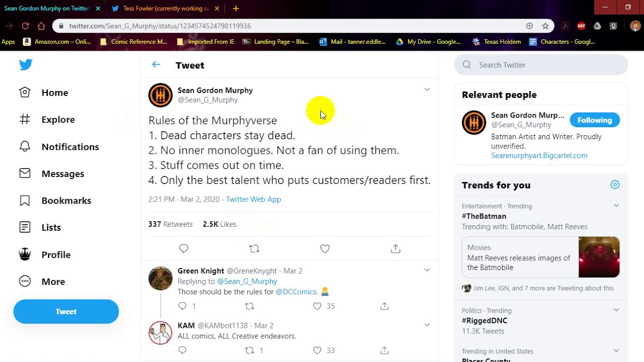Reload the page in the browser
Image resolution: width=644 pixels, height=362 pixels.
click(25, 26)
